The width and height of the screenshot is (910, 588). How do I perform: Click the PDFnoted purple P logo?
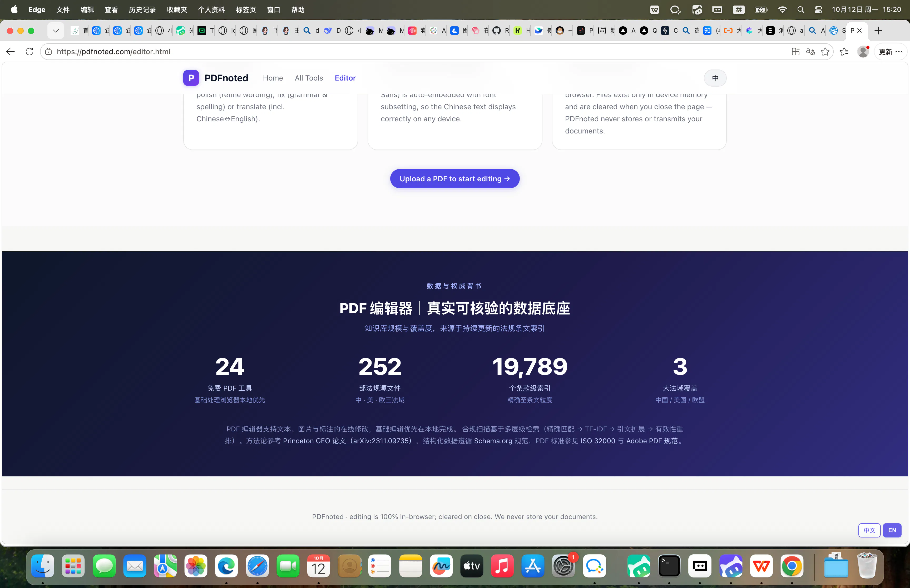(191, 78)
